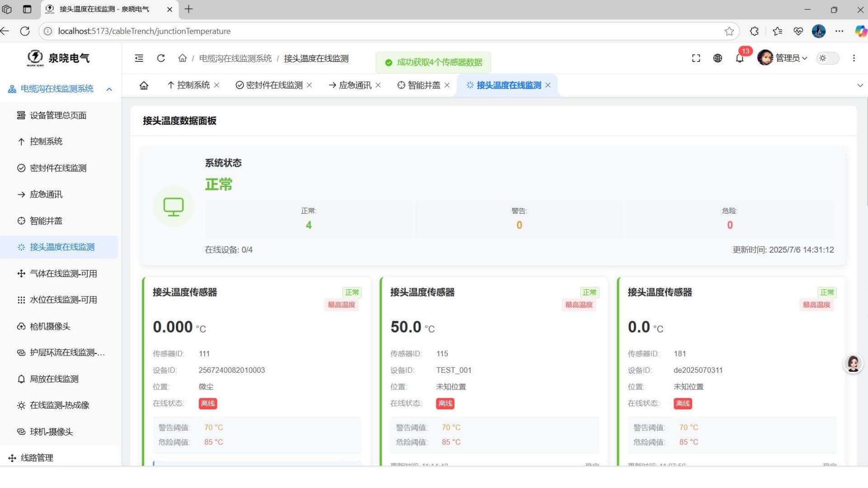Go to home via the breadcrumb house icon
The height and width of the screenshot is (488, 868).
(x=182, y=58)
